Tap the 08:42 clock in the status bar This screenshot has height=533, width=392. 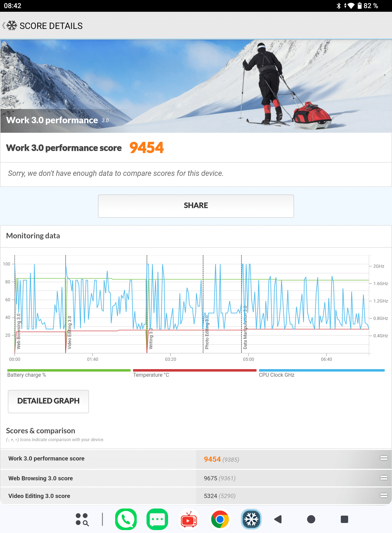click(13, 6)
